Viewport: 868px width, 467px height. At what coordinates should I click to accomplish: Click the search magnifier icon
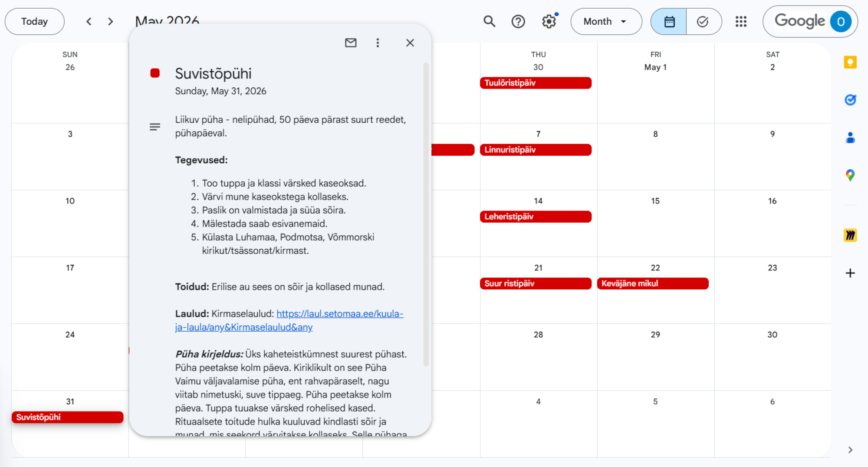click(489, 21)
